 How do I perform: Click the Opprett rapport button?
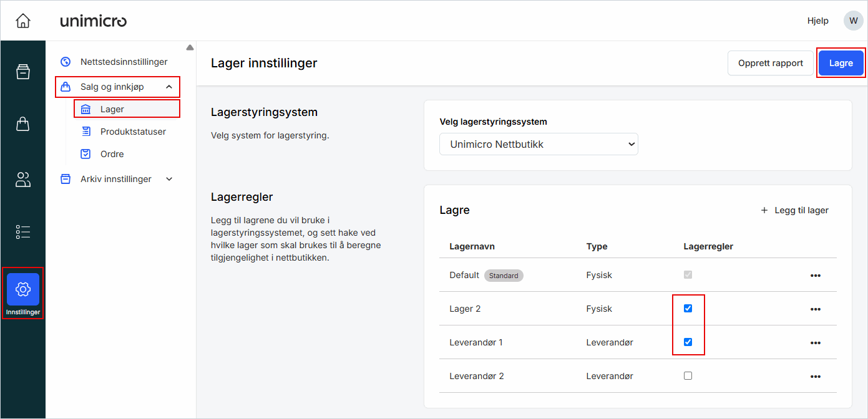[770, 63]
